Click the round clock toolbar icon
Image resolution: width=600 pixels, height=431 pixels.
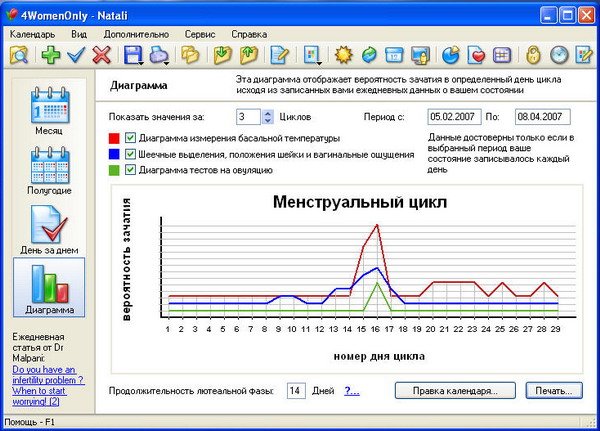(559, 55)
